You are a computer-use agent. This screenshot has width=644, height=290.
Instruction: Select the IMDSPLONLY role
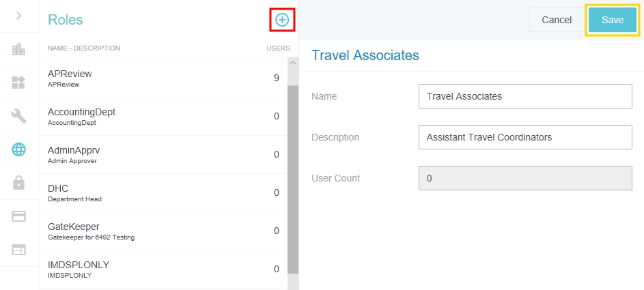(160, 269)
